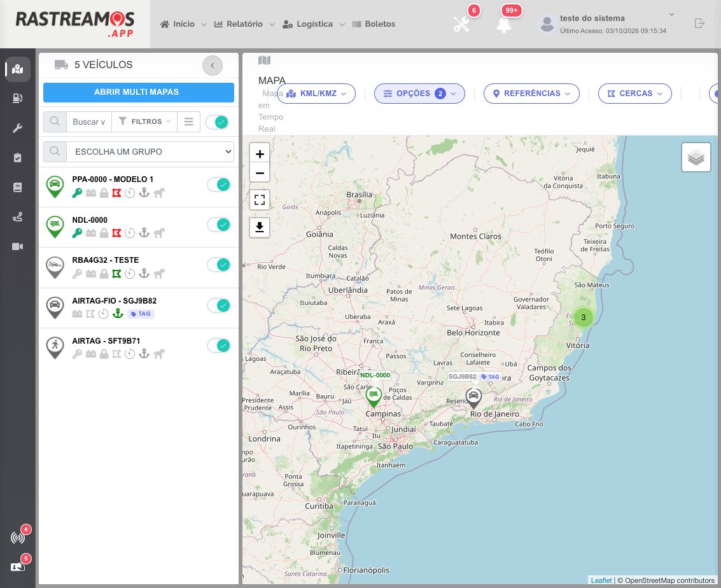Click the pedestrian pin icon for AIRTAG SFT9B71
The image size is (721, 588).
(55, 347)
